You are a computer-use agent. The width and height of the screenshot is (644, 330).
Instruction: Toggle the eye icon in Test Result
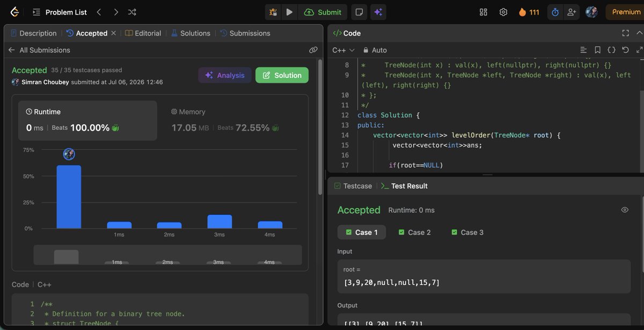[625, 210]
